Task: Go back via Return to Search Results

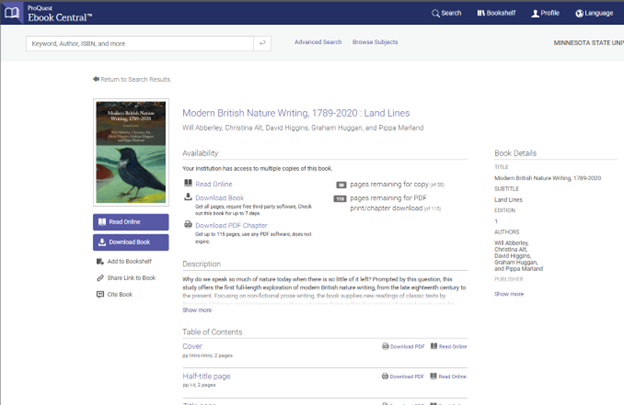Action: (x=131, y=79)
